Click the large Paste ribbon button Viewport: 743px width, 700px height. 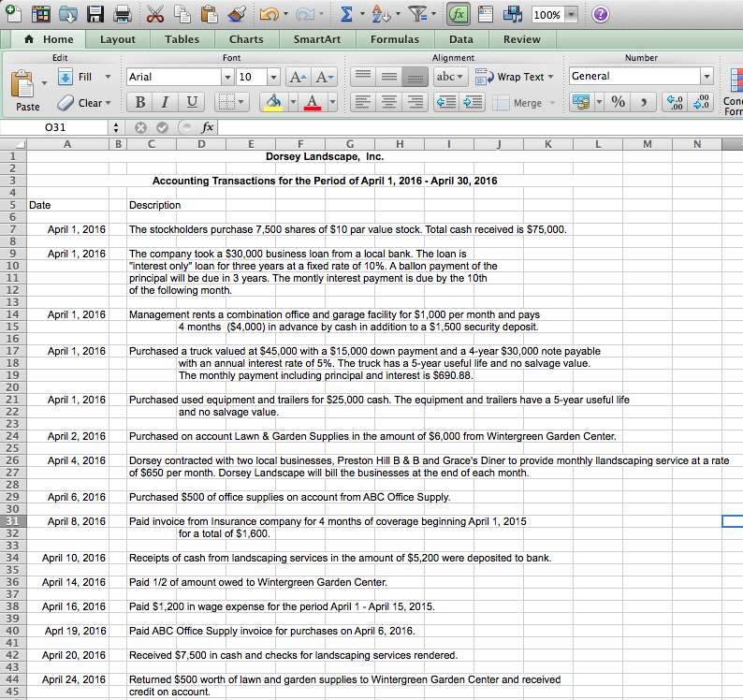(x=22, y=90)
